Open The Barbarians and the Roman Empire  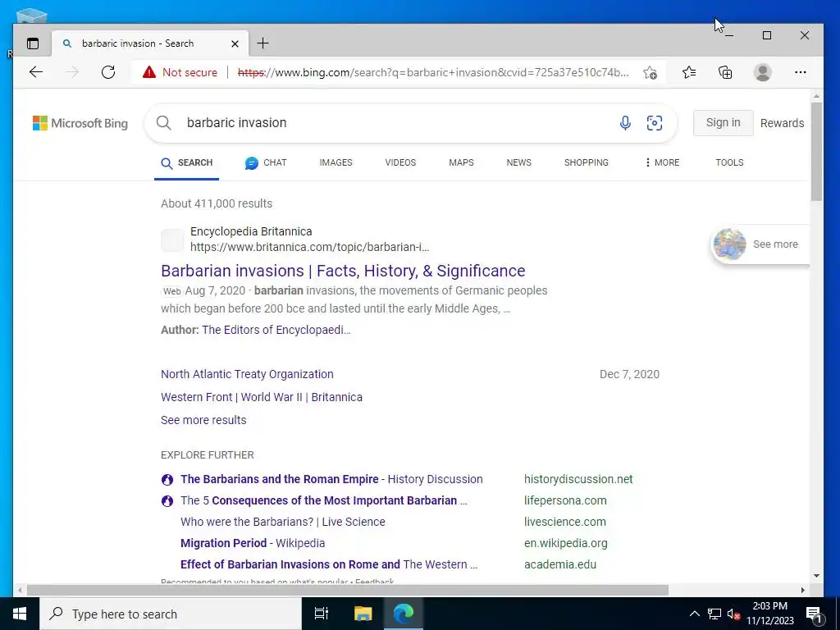[331, 479]
